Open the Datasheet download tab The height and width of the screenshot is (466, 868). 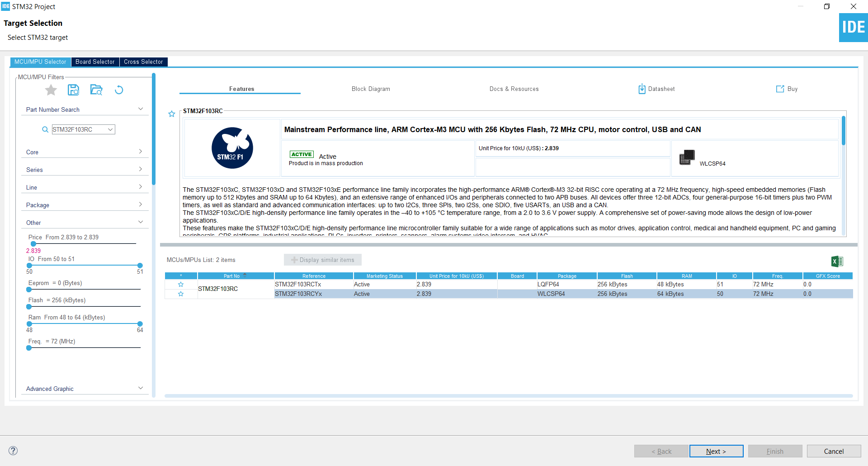tap(656, 89)
